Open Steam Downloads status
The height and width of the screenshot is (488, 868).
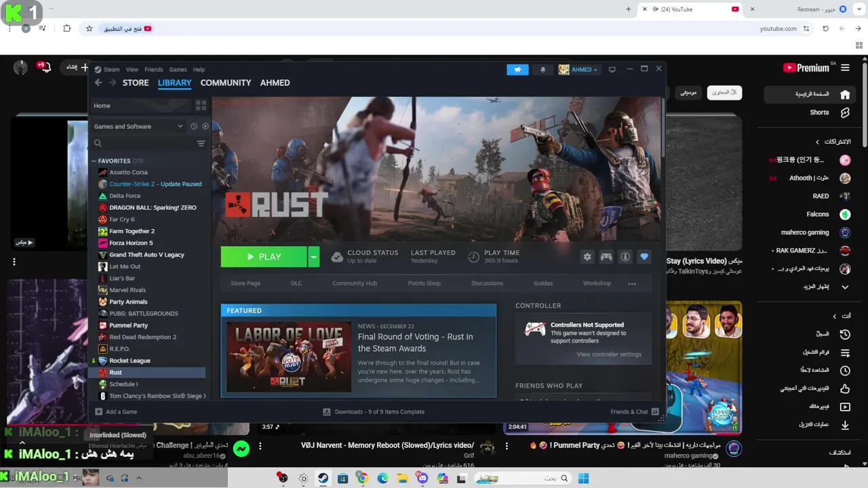pyautogui.click(x=374, y=411)
